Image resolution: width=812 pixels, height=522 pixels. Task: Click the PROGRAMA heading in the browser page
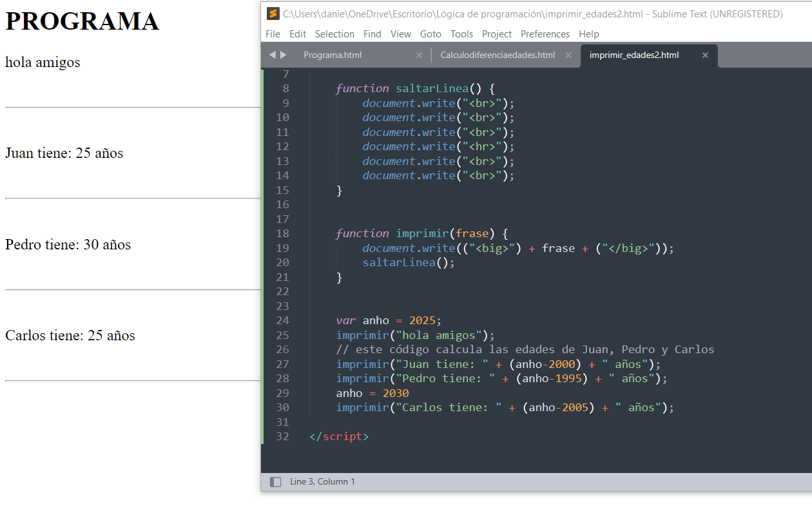pos(82,21)
